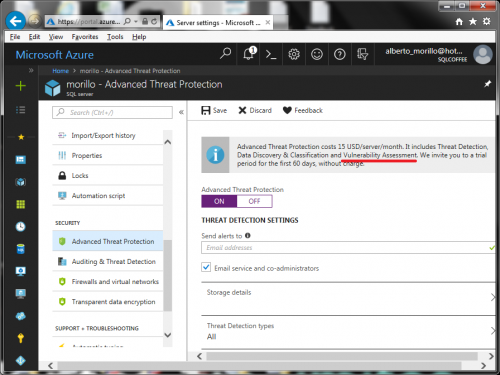Open the Edit menu
500x375 pixels.
34,37
